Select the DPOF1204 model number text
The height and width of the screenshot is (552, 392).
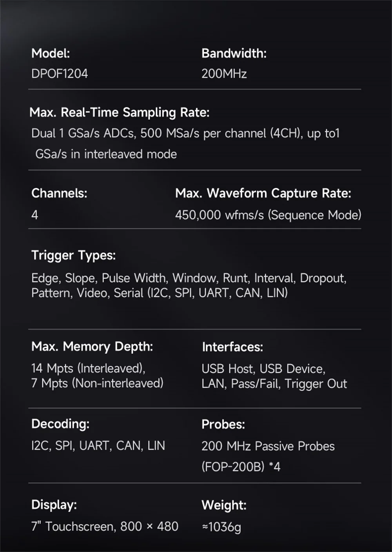[60, 74]
